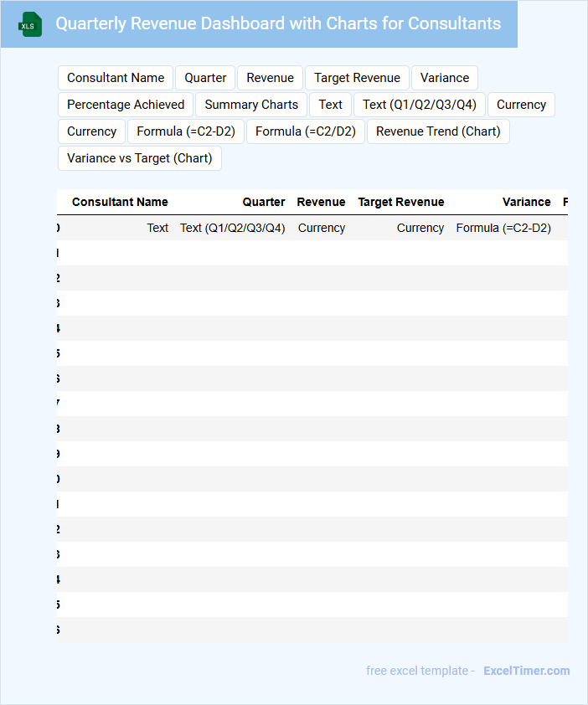Image resolution: width=588 pixels, height=705 pixels.
Task: Click the Revenue column header
Action: click(321, 202)
